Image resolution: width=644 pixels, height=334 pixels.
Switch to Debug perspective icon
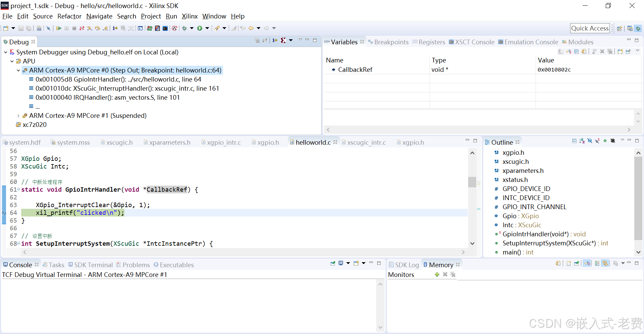[638, 28]
